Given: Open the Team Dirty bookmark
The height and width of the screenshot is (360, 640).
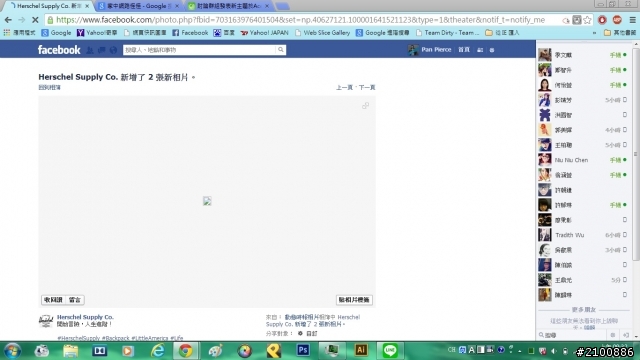Looking at the screenshot, I should (x=447, y=33).
